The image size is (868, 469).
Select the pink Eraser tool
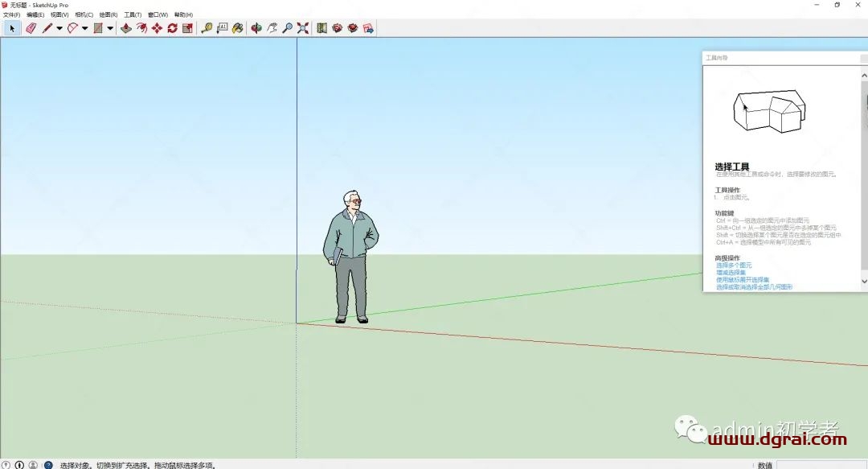click(31, 28)
